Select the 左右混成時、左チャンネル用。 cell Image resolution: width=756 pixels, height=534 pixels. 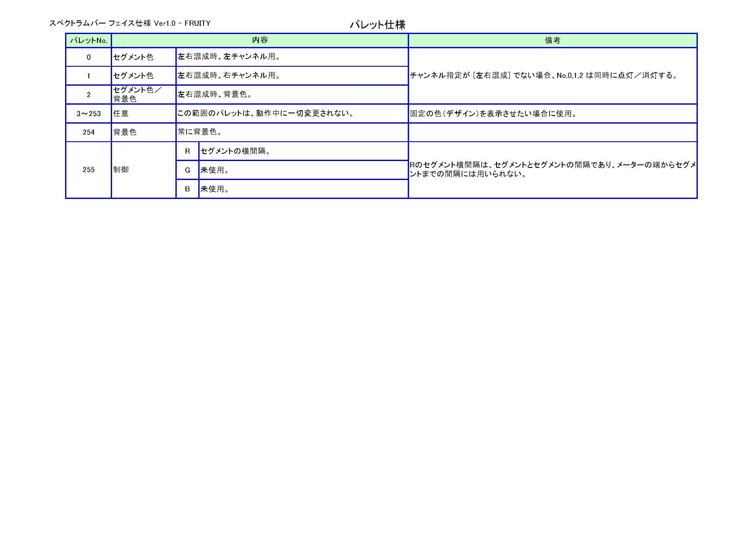coord(292,57)
